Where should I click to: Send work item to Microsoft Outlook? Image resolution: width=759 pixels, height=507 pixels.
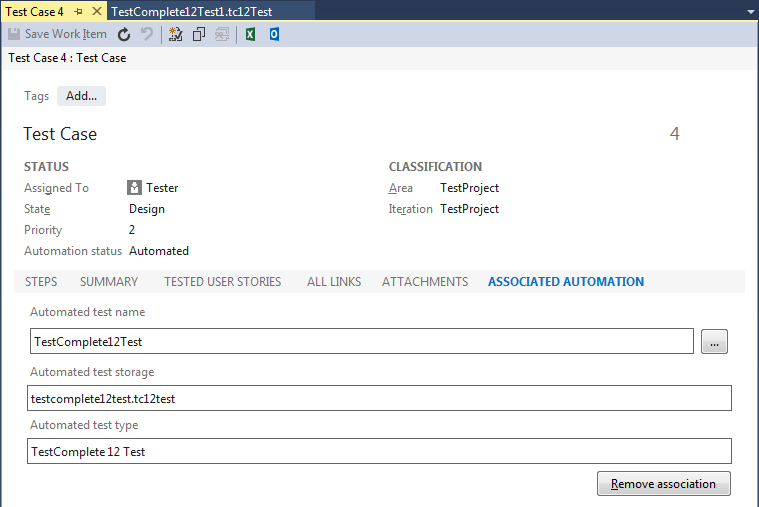(274, 34)
